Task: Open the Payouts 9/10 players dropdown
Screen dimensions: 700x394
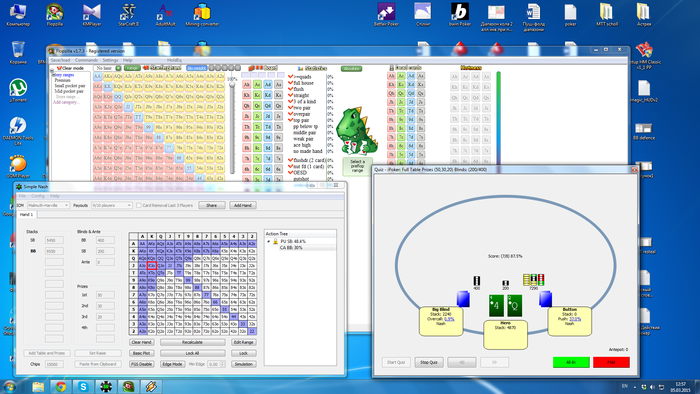Action: pyautogui.click(x=112, y=205)
